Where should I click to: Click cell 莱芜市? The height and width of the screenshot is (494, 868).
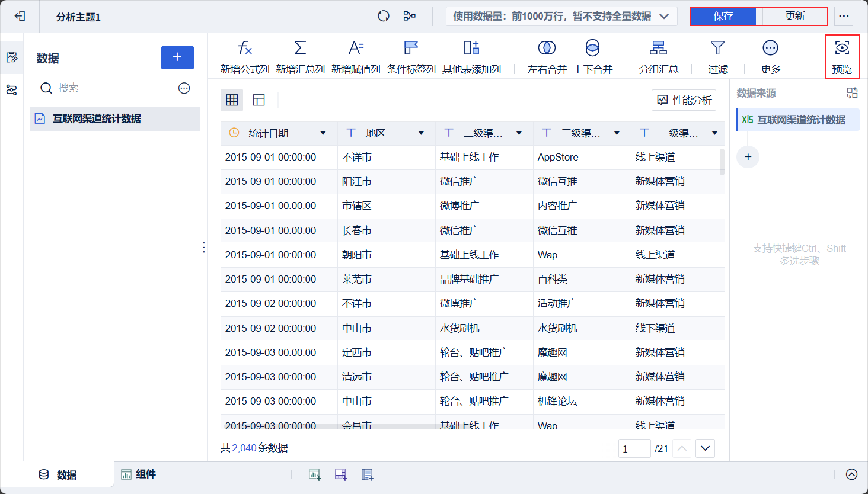pos(387,279)
